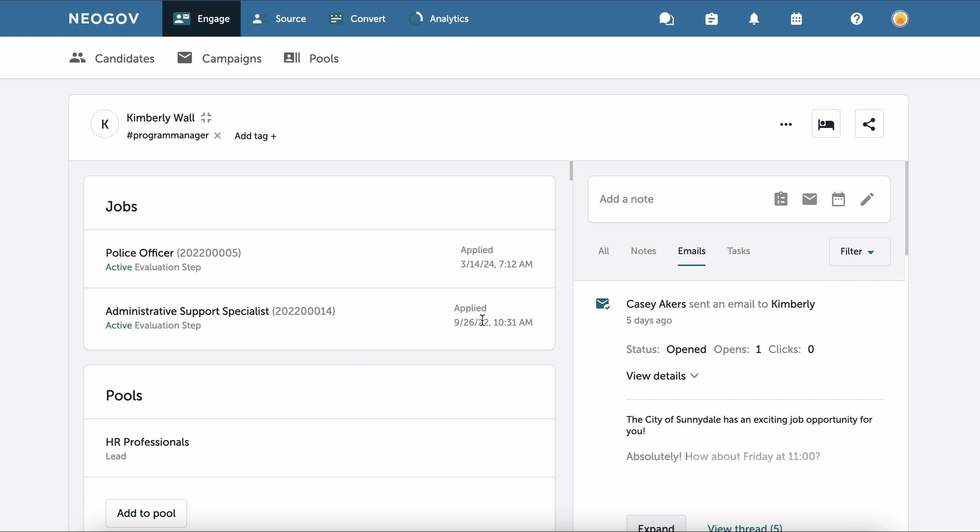Image resolution: width=980 pixels, height=532 pixels.
Task: Go to the Source module
Action: point(279,19)
